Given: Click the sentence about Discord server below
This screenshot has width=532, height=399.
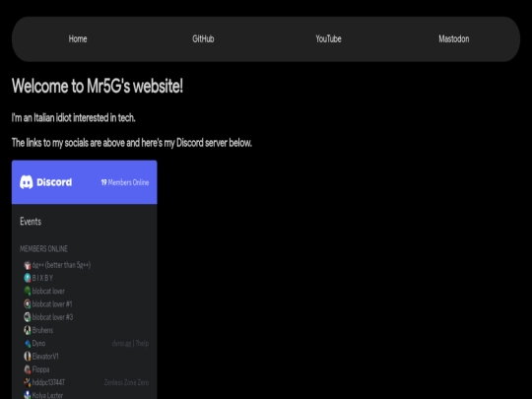Looking at the screenshot, I should pyautogui.click(x=132, y=143).
